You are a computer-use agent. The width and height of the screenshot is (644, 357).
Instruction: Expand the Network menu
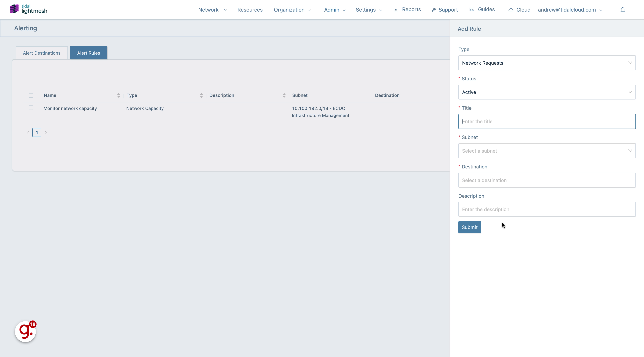(x=212, y=10)
